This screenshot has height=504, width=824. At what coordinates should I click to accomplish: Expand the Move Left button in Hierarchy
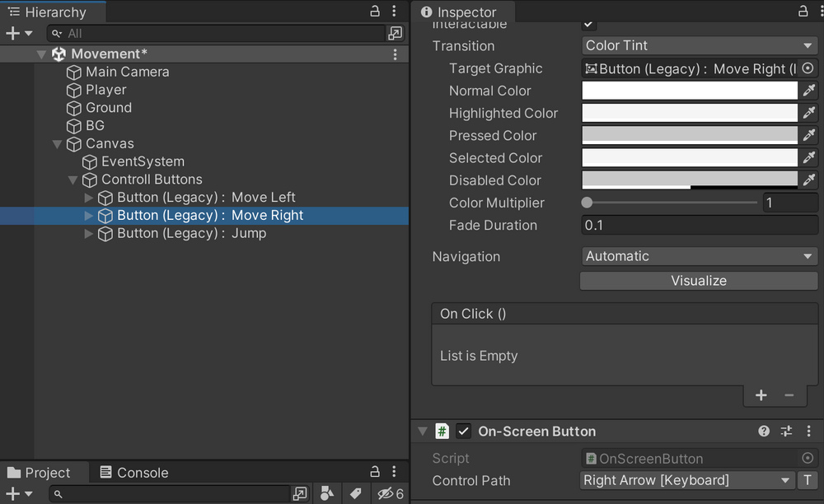click(87, 198)
